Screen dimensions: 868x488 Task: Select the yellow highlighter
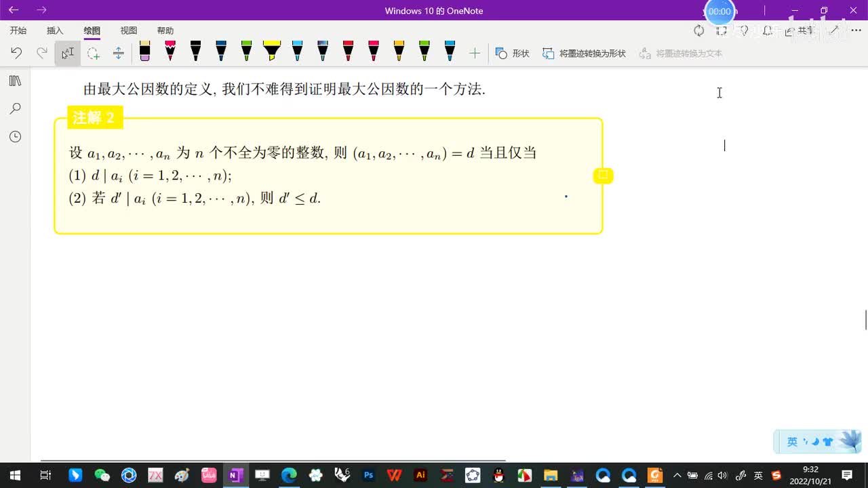tap(271, 51)
